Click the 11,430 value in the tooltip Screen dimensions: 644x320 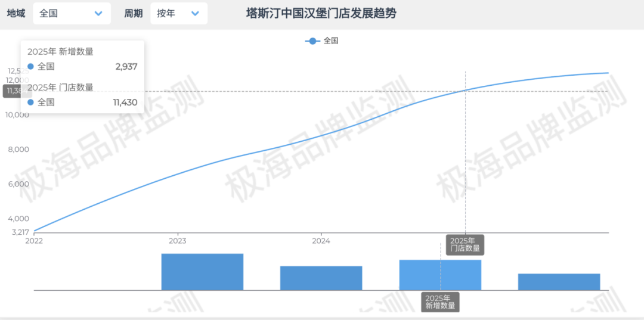click(x=125, y=102)
